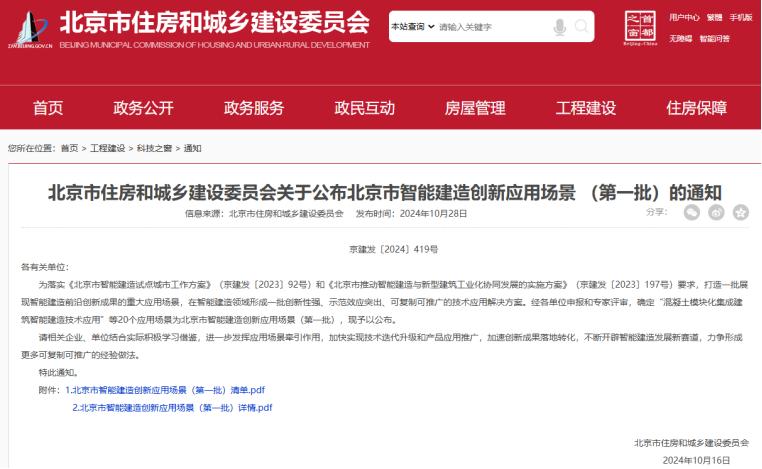The width and height of the screenshot is (762, 469).
Task: Go to the 房屋管理 navigation section
Action: tap(475, 108)
